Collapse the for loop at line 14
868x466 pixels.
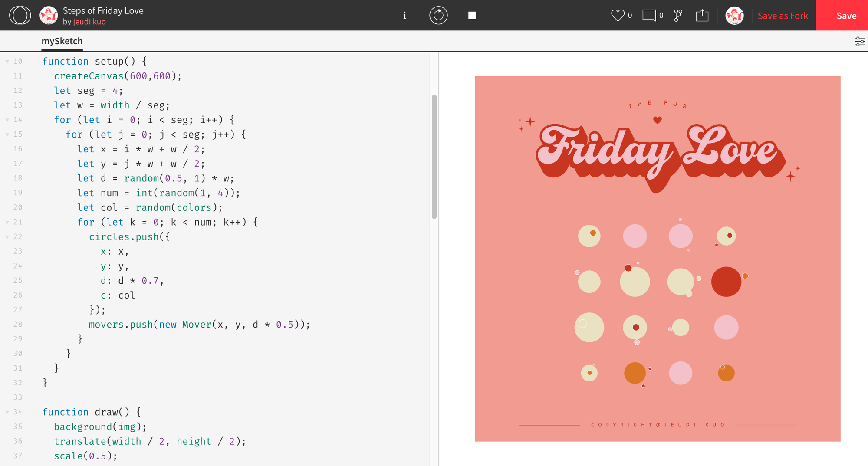(x=7, y=120)
